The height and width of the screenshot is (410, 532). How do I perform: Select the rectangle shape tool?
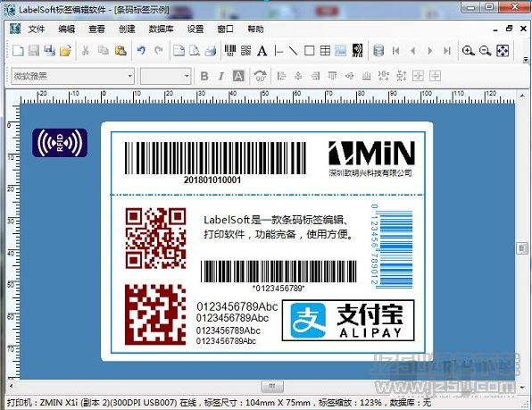pyautogui.click(x=309, y=51)
